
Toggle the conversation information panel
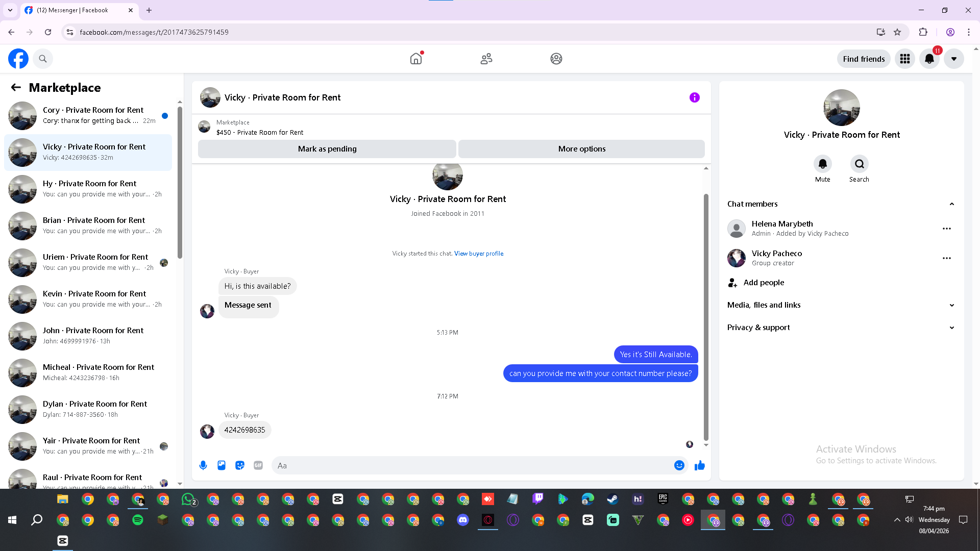[694, 97]
